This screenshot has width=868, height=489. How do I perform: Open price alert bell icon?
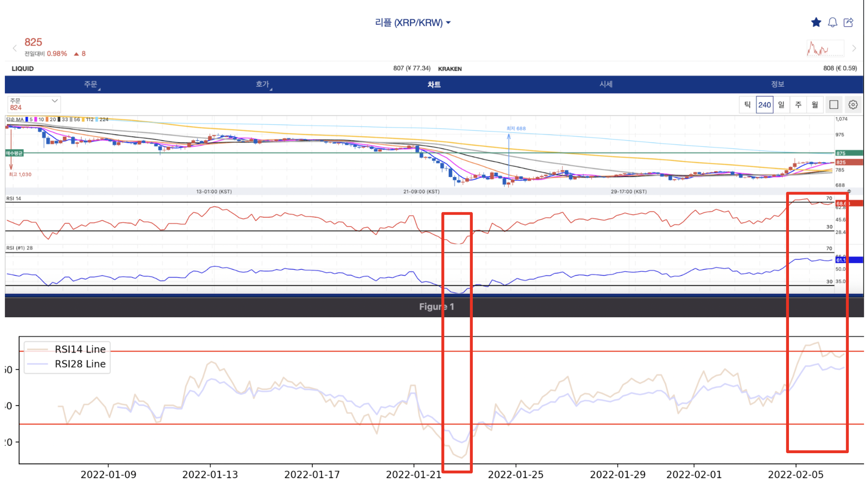[x=833, y=23]
